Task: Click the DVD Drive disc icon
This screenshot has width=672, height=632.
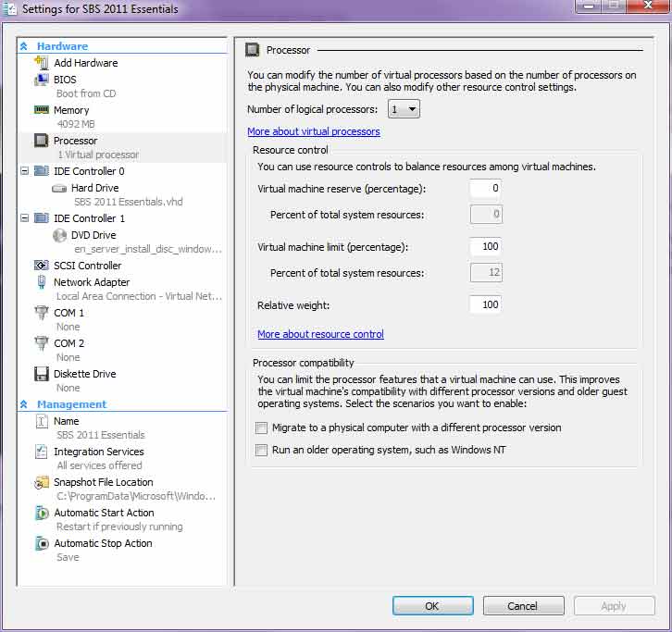Action: coord(59,235)
